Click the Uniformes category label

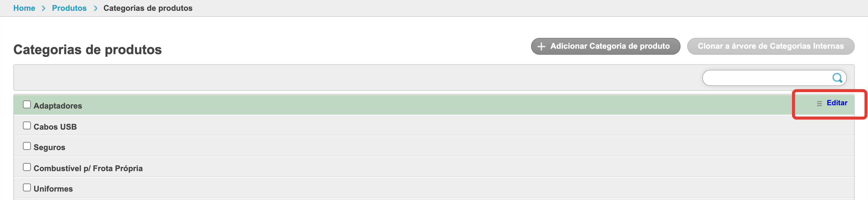[53, 189]
